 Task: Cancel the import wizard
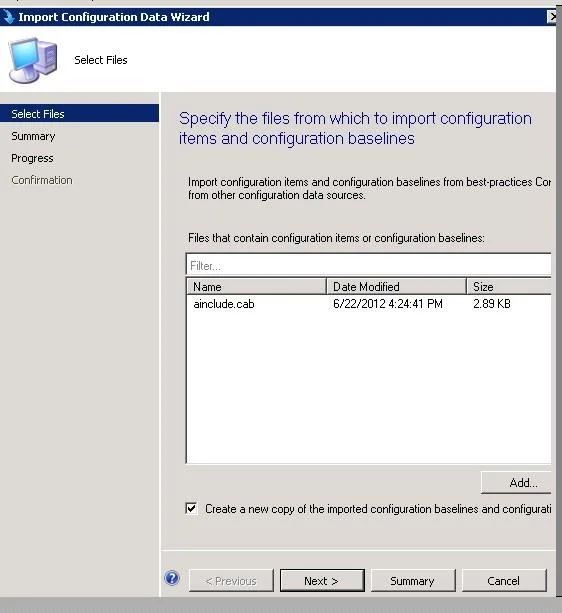(x=504, y=581)
